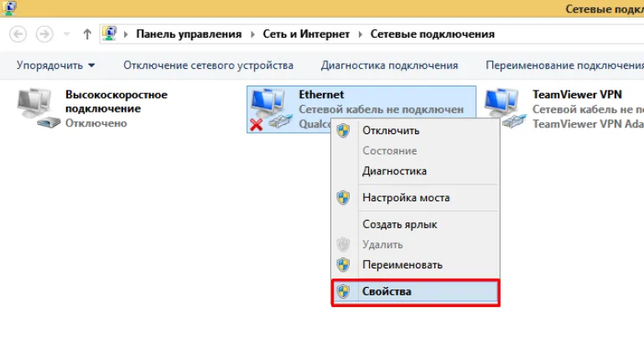The height and width of the screenshot is (354, 644).
Task: Click Диагностика подключения toolbar button
Action: (389, 65)
